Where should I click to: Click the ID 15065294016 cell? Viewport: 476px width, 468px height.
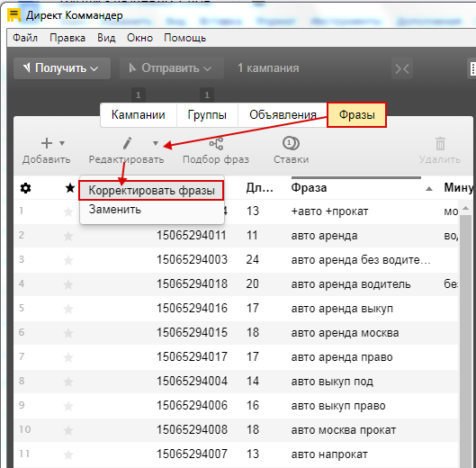[x=192, y=309]
